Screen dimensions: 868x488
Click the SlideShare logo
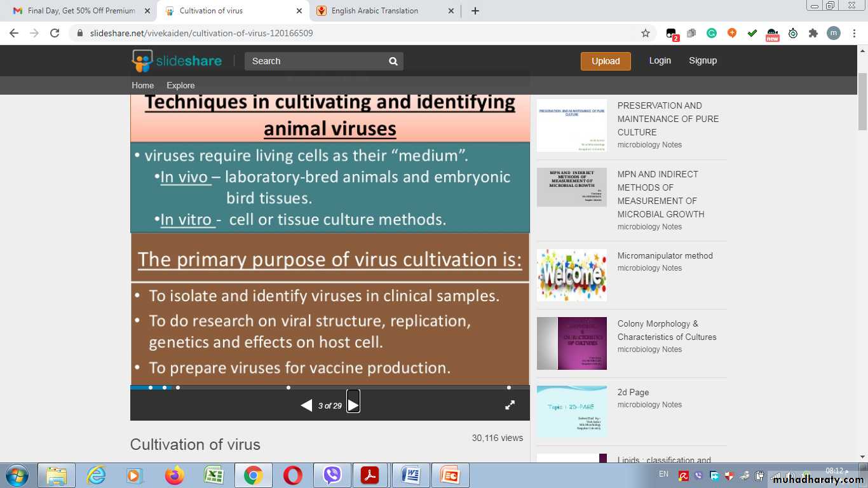click(177, 61)
